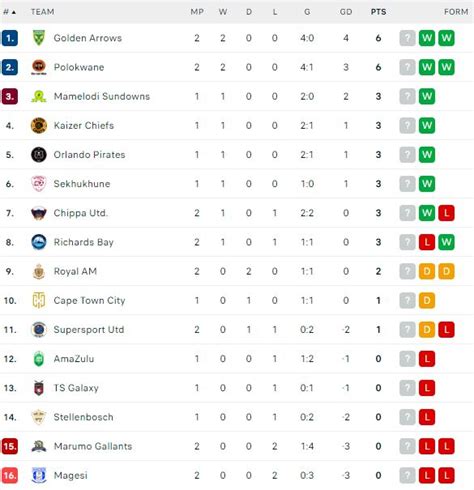Open the Cape Town City logo
Image resolution: width=474 pixels, height=490 pixels.
pos(39,300)
